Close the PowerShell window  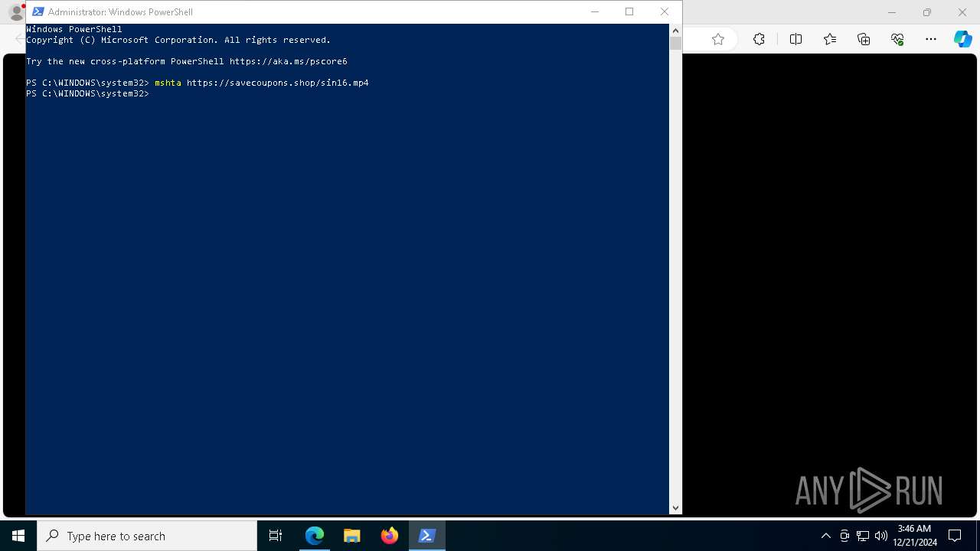(x=665, y=11)
